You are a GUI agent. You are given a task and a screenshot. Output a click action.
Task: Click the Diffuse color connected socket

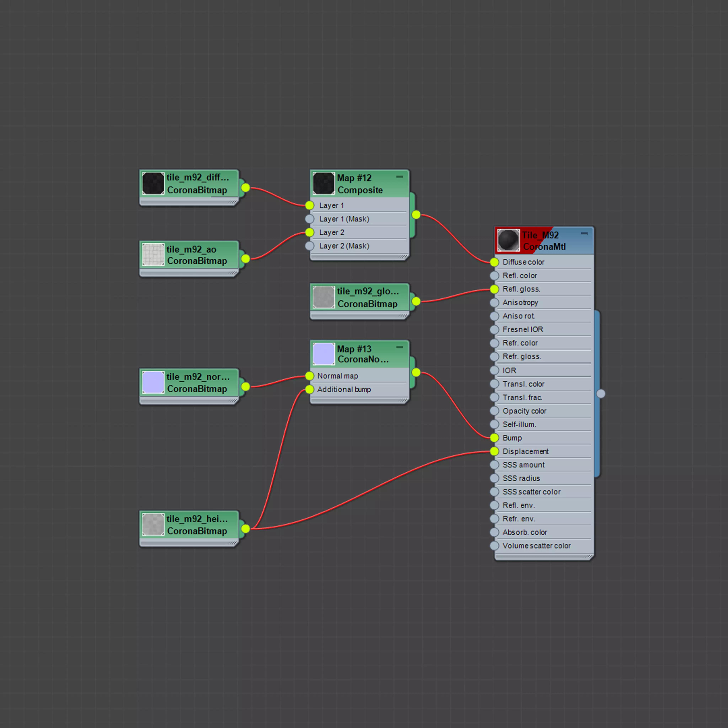pos(494,262)
